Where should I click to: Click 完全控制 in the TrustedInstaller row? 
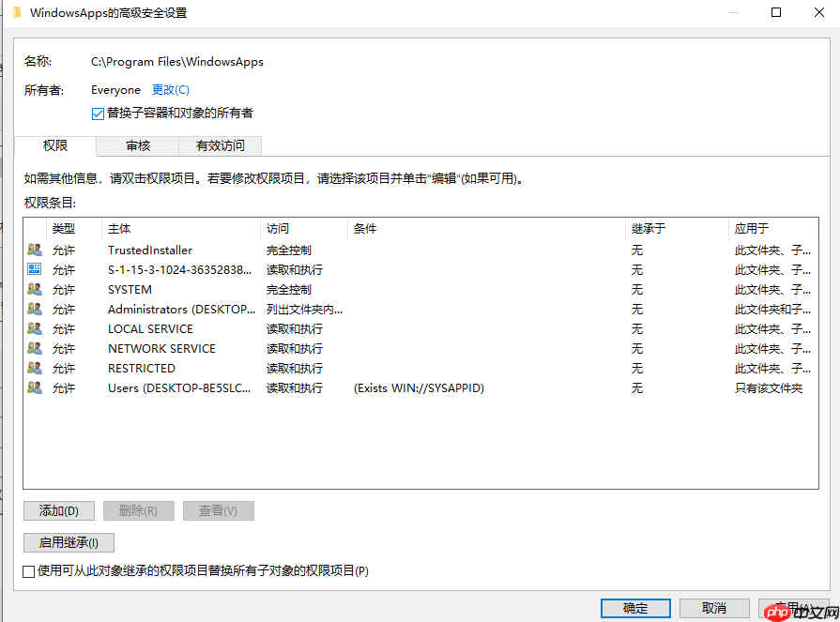289,250
